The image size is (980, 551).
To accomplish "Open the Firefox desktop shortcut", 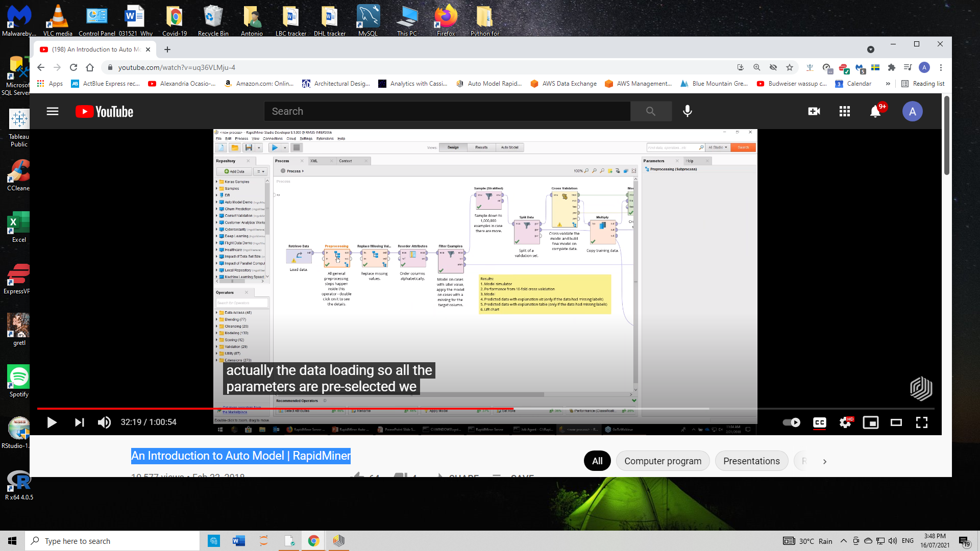I will 446,20.
